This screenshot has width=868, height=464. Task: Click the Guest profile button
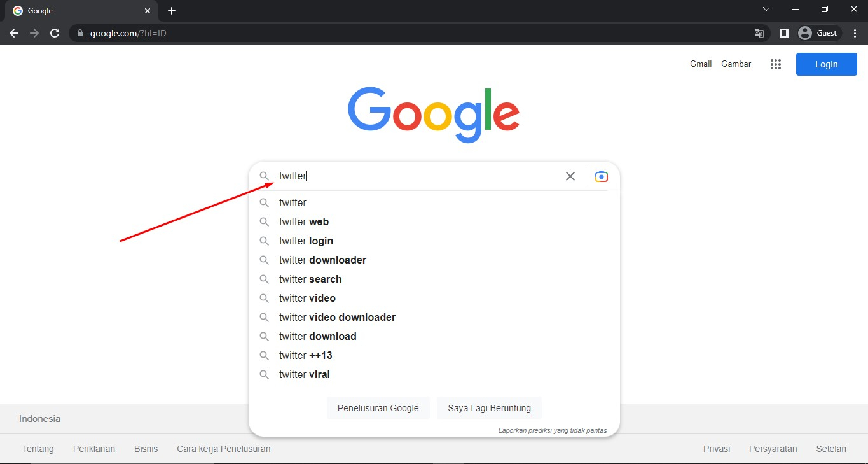(x=819, y=33)
